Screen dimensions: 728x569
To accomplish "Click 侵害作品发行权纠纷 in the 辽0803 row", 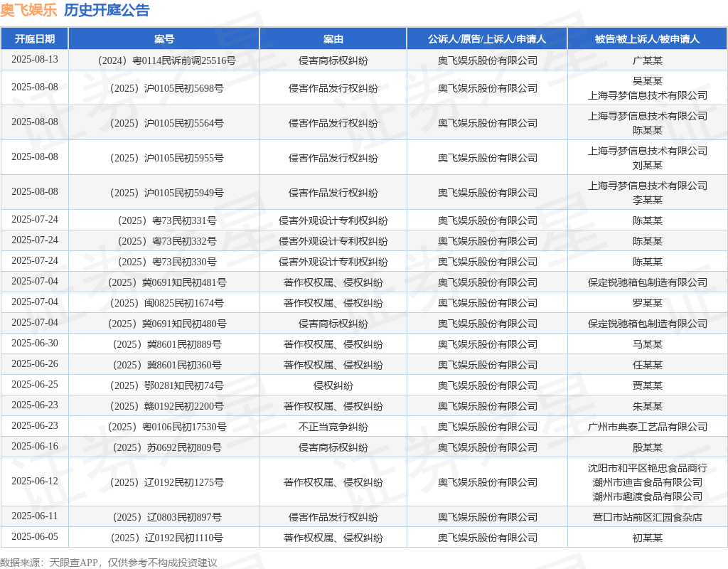I will click(333, 518).
